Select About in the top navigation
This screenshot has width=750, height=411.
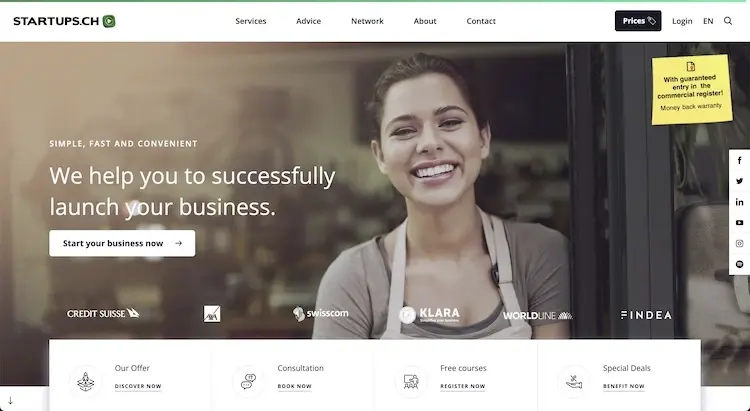pos(425,21)
